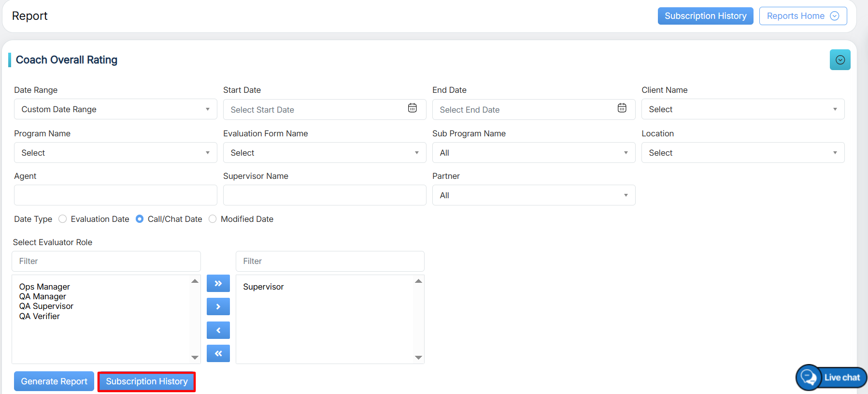Viewport: 868px width, 394px height.
Task: Click the Generate Report button
Action: tap(54, 381)
